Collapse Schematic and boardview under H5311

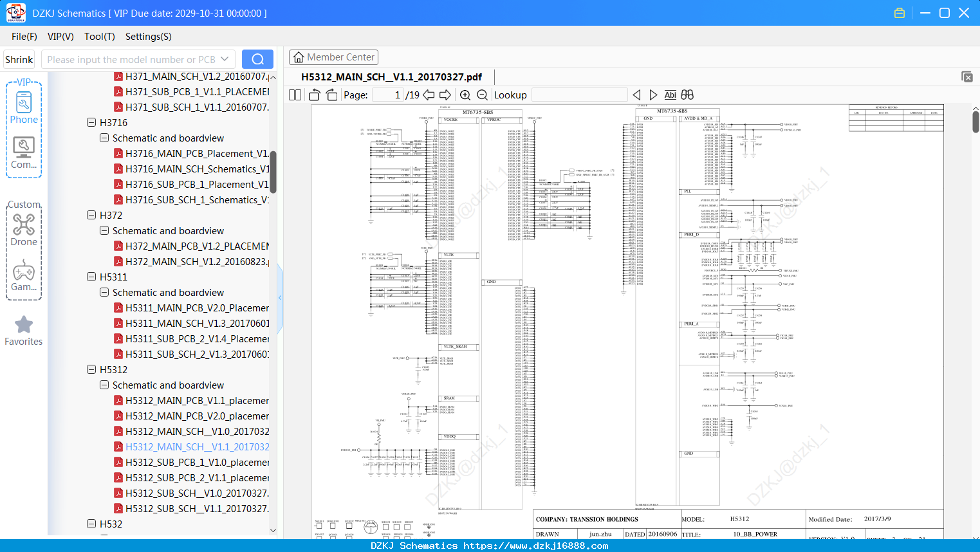pyautogui.click(x=104, y=292)
